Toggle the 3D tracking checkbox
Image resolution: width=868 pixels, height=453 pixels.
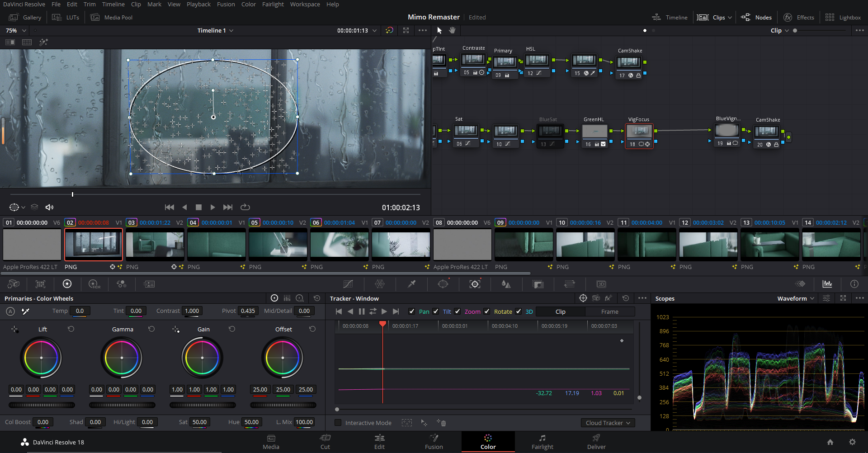coord(519,311)
